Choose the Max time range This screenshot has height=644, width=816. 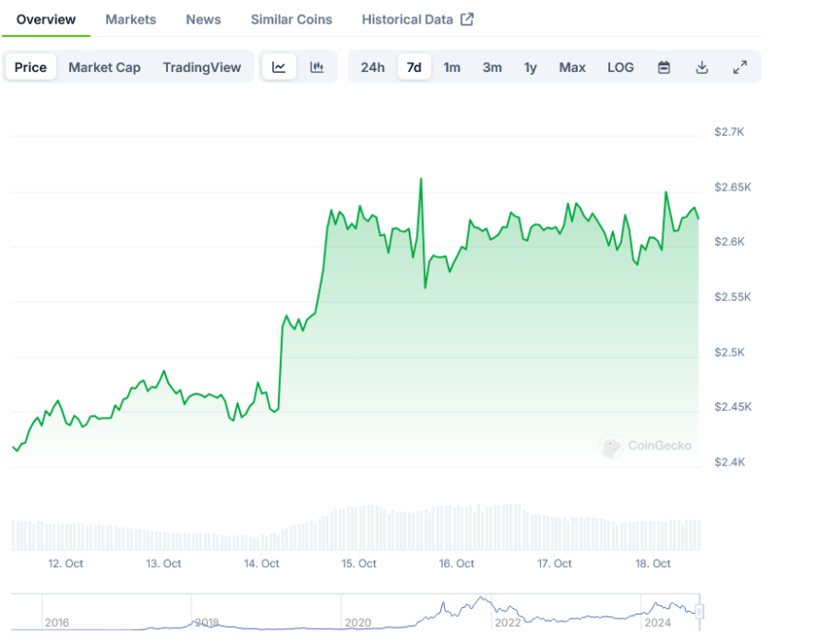(572, 67)
